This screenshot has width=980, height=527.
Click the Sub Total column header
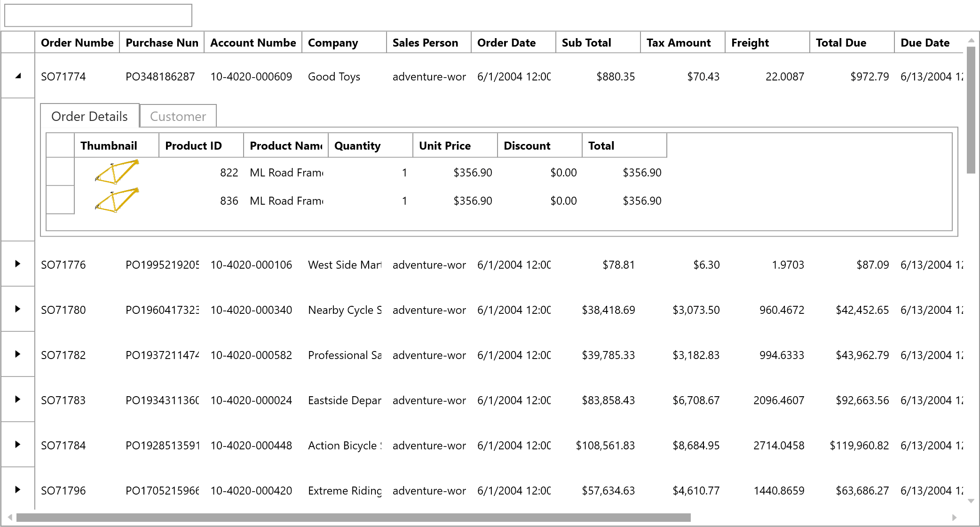pyautogui.click(x=586, y=42)
